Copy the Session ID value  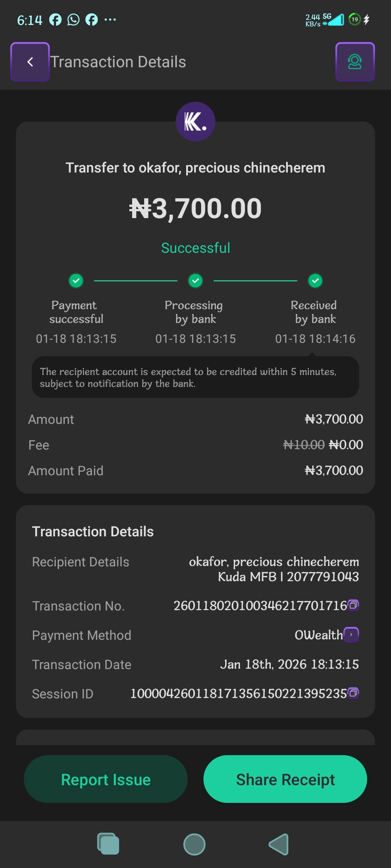pos(353,693)
